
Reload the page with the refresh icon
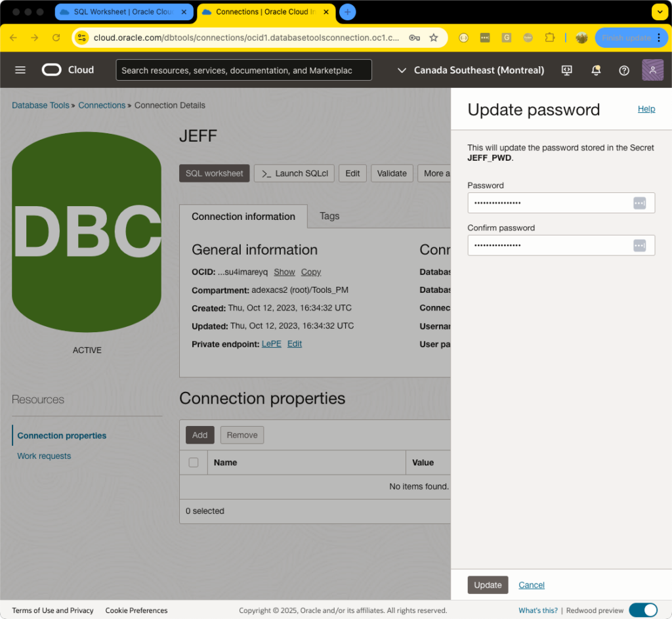(56, 37)
